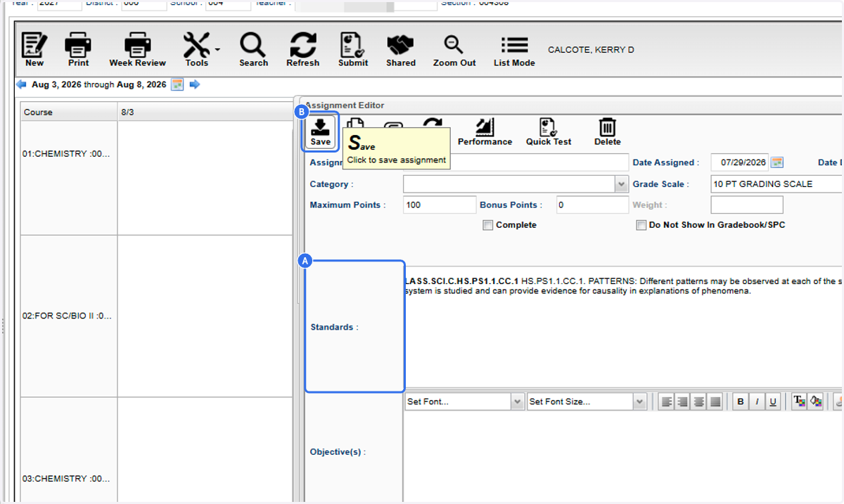This screenshot has height=504, width=844.
Task: Toggle underline formatting
Action: pyautogui.click(x=773, y=401)
